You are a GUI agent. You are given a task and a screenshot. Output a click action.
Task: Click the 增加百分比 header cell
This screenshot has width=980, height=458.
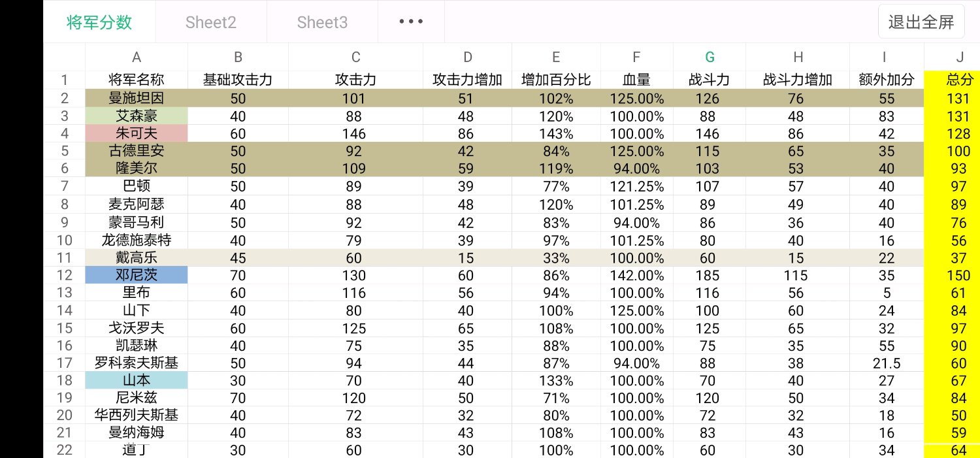tap(556, 80)
